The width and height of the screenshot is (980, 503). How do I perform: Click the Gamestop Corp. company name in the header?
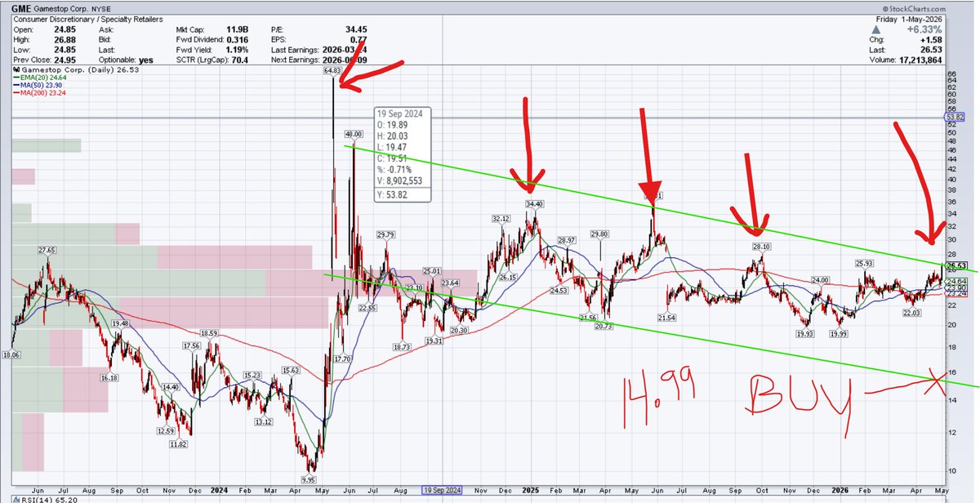click(61, 9)
